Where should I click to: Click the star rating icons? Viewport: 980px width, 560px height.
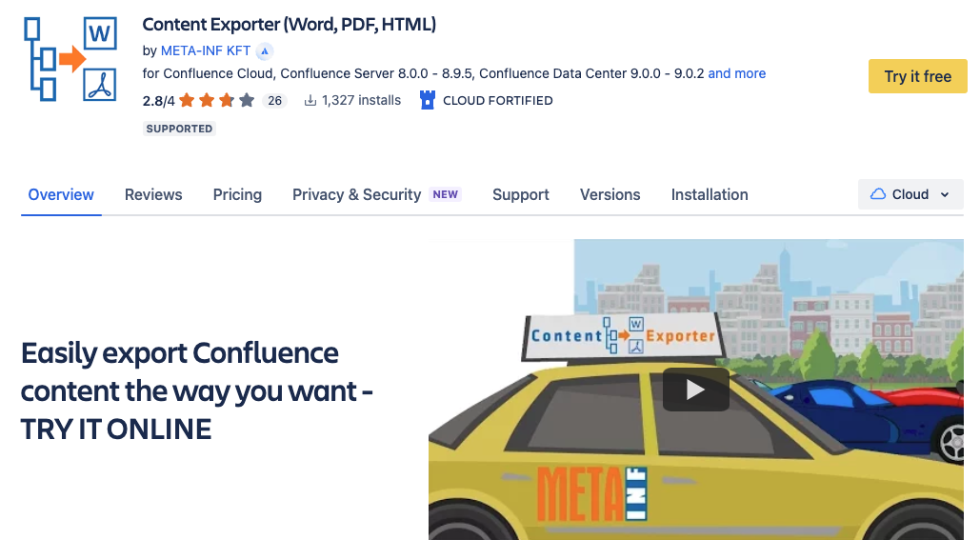pos(217,100)
